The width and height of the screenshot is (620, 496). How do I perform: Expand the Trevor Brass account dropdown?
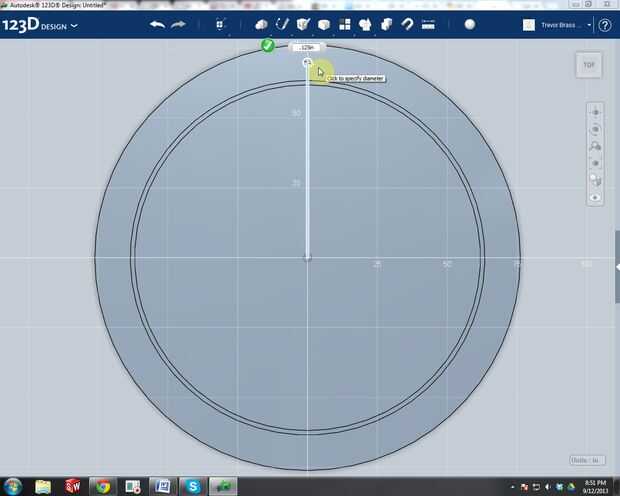589,25
